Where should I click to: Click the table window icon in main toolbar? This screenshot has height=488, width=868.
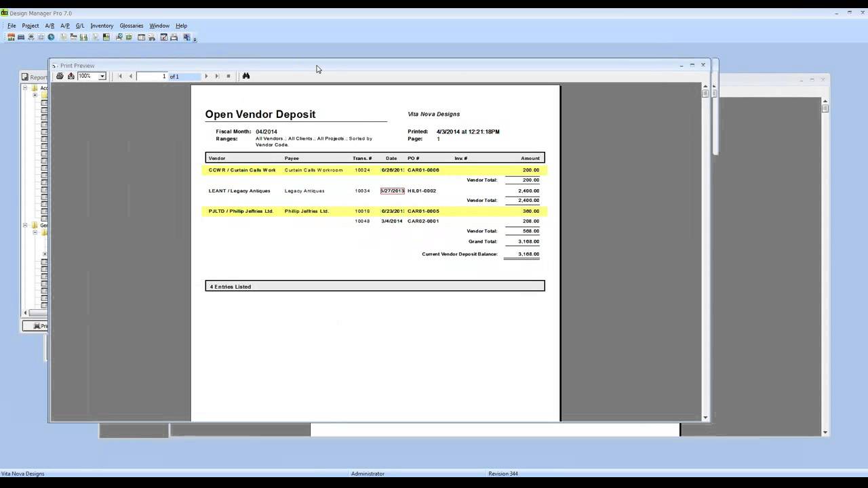click(x=141, y=37)
